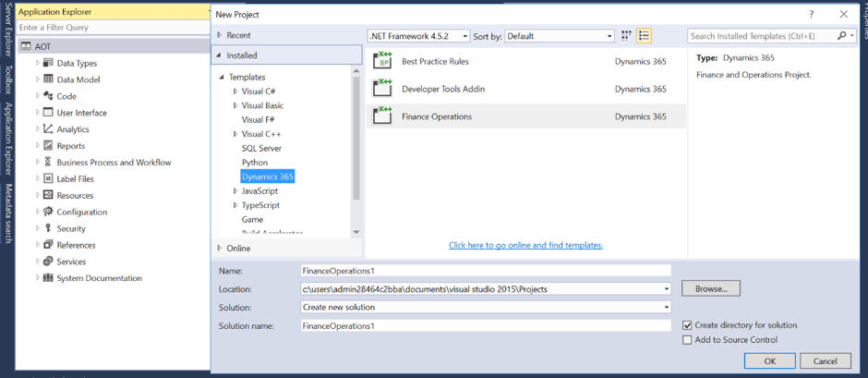
Task: Uncheck Create directory for solution
Action: click(x=687, y=325)
